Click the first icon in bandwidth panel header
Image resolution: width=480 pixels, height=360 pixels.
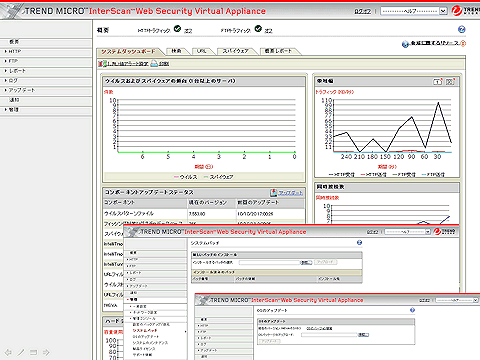(438, 81)
